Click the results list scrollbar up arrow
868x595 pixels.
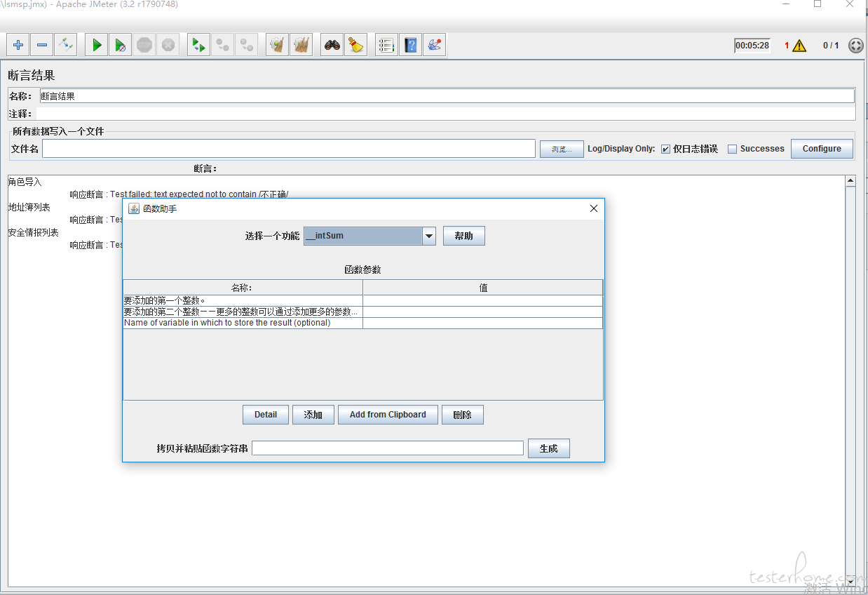[x=850, y=181]
